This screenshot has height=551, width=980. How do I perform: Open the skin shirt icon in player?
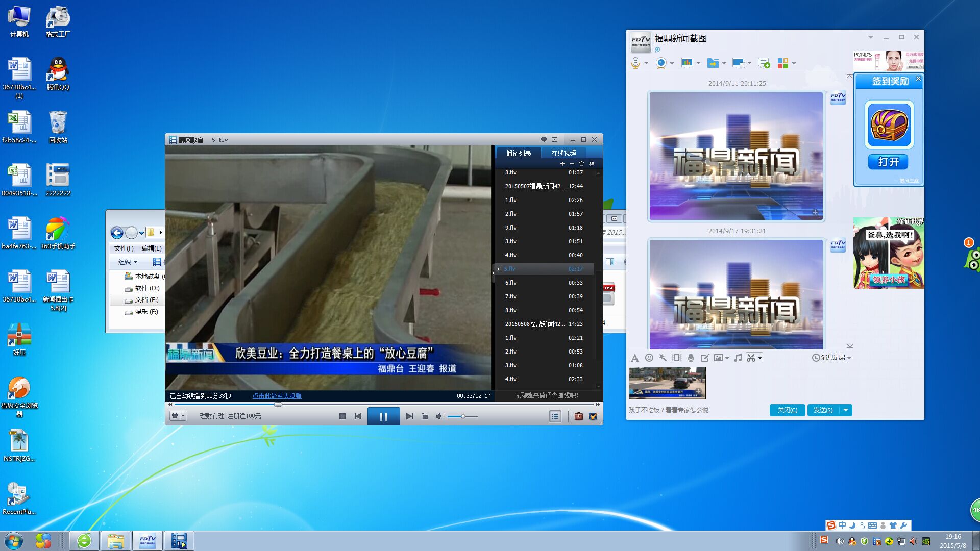[x=175, y=416]
